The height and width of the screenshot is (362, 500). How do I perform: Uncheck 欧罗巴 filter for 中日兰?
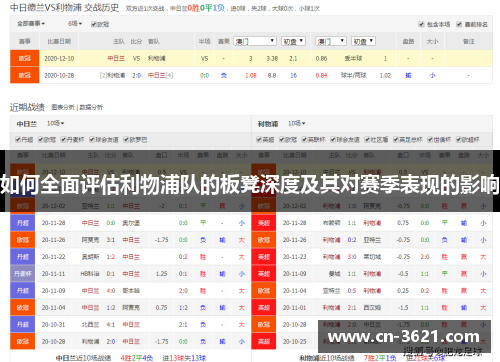pyautogui.click(x=126, y=139)
